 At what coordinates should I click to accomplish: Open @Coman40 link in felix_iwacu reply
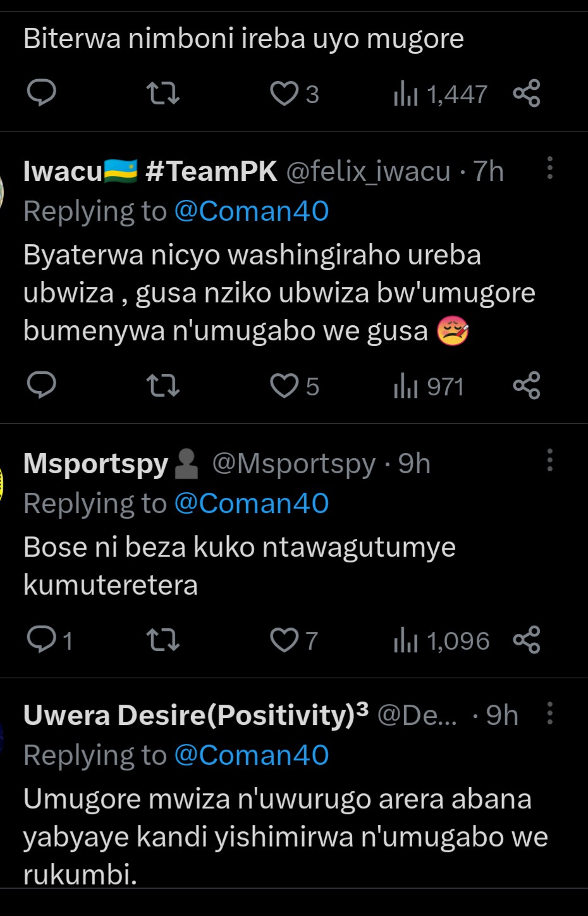[251, 211]
